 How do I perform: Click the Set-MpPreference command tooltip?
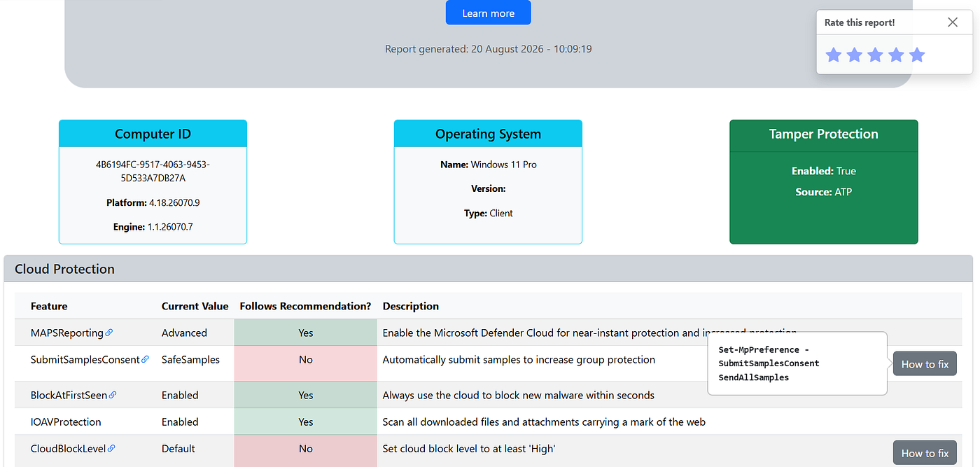point(797,363)
